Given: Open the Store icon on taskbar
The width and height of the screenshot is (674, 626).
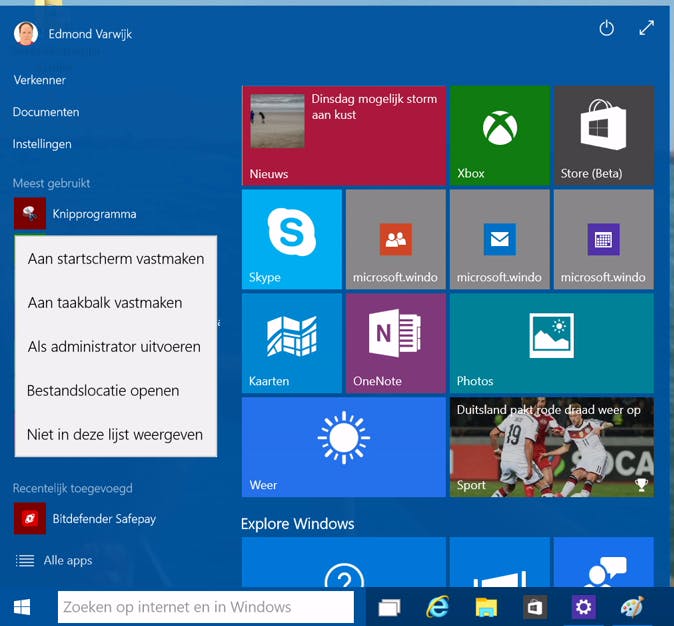Looking at the screenshot, I should click(535, 607).
